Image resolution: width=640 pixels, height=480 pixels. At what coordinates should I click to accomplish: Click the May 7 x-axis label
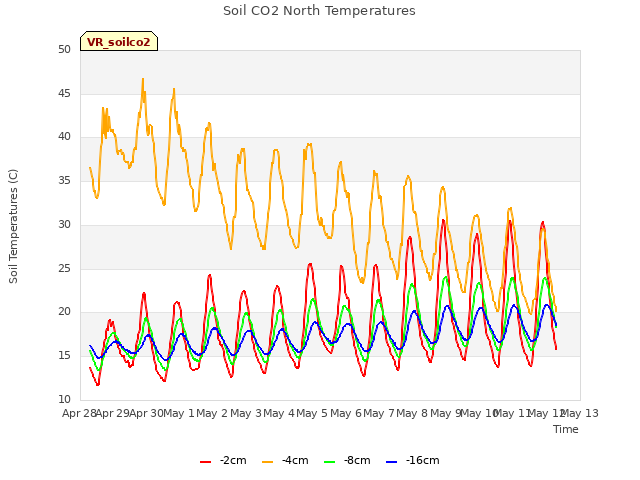379,413
